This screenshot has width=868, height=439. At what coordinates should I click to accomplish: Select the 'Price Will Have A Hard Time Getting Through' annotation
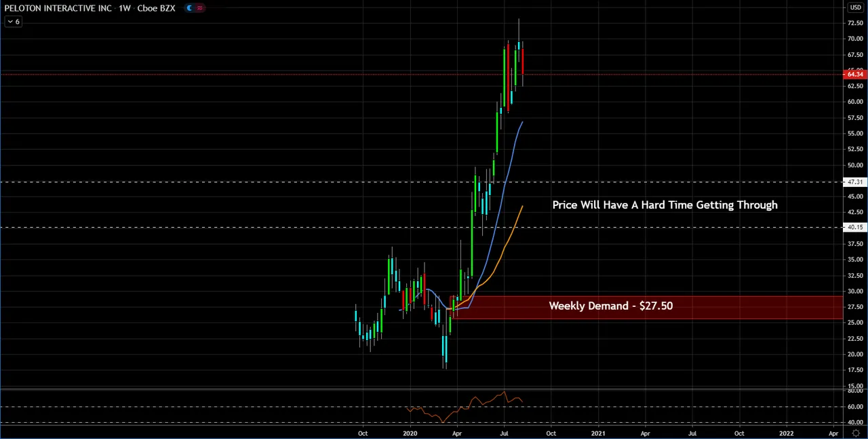point(665,205)
